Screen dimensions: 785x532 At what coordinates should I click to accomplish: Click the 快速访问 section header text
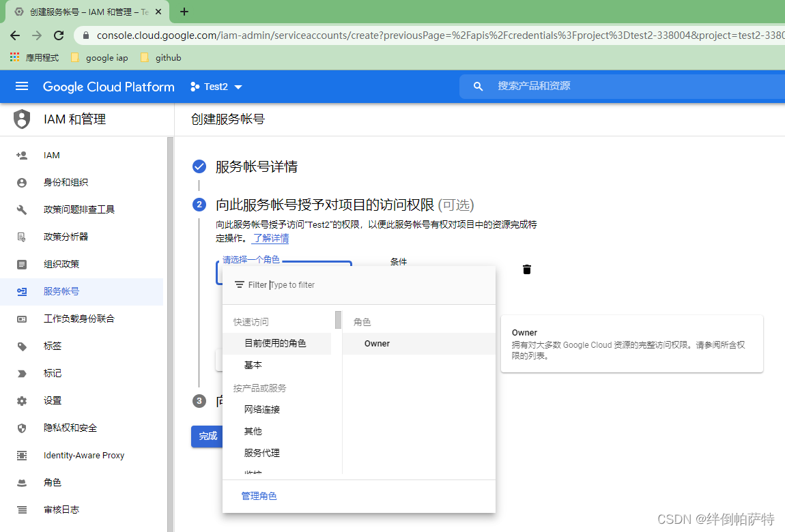(x=251, y=322)
